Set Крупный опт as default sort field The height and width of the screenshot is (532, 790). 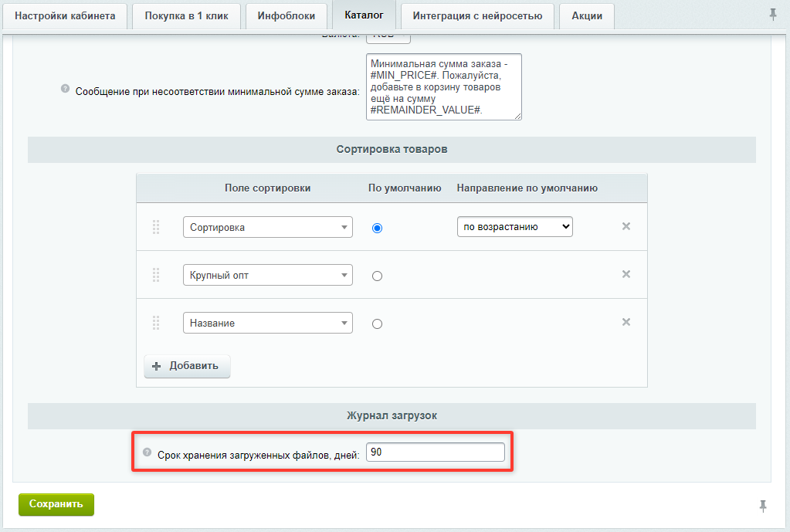pos(377,276)
